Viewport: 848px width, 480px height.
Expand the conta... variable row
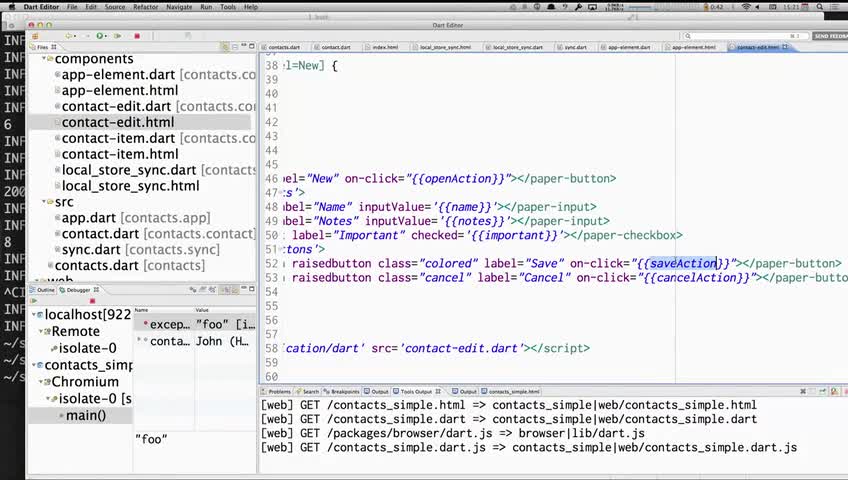pos(140,340)
